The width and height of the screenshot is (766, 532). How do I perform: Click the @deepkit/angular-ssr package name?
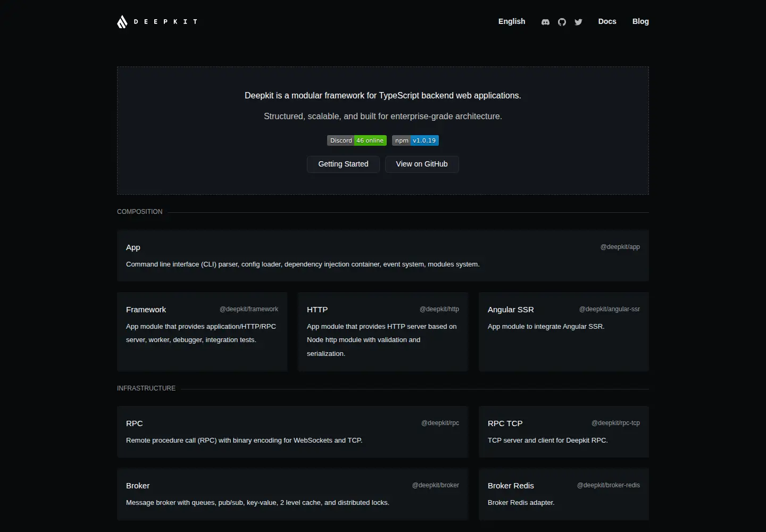(610, 309)
